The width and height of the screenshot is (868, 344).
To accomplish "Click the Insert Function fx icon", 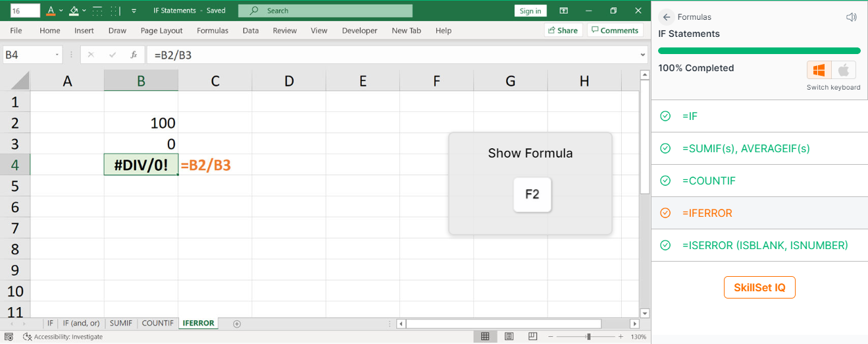I will coord(134,55).
